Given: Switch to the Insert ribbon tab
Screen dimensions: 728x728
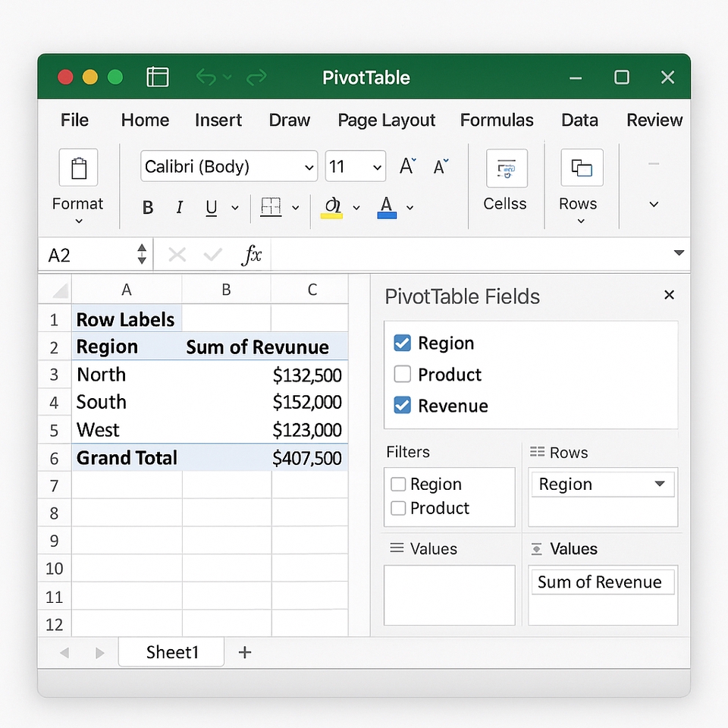Looking at the screenshot, I should 218,121.
